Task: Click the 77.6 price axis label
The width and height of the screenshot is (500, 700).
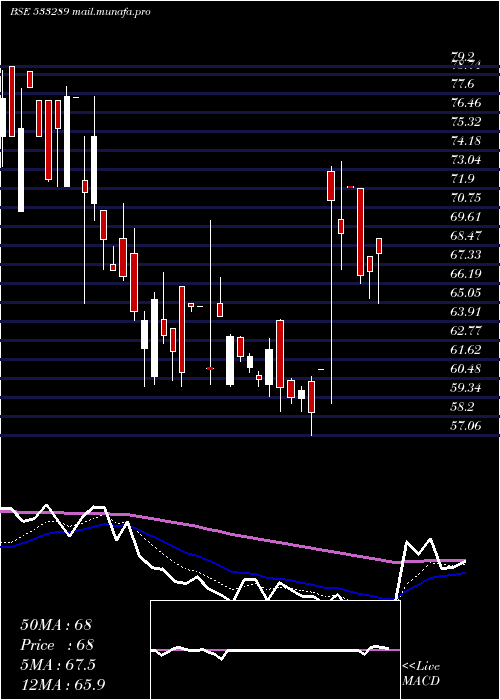Action: coord(462,84)
